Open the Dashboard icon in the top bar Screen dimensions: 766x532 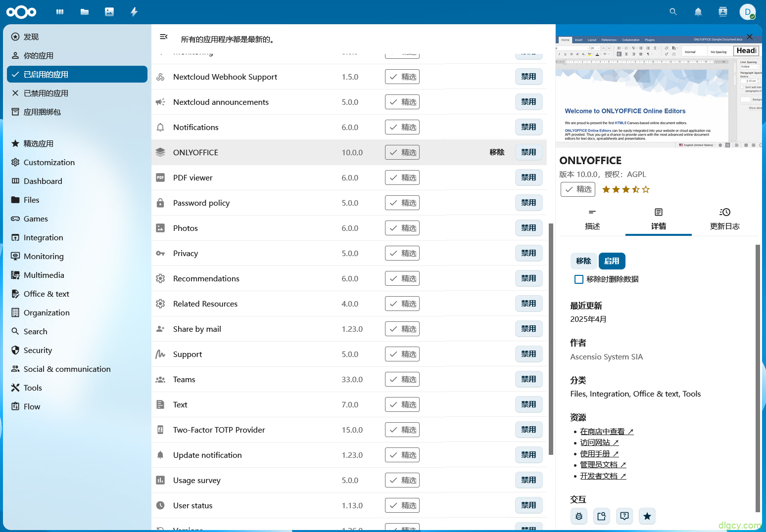(60, 12)
